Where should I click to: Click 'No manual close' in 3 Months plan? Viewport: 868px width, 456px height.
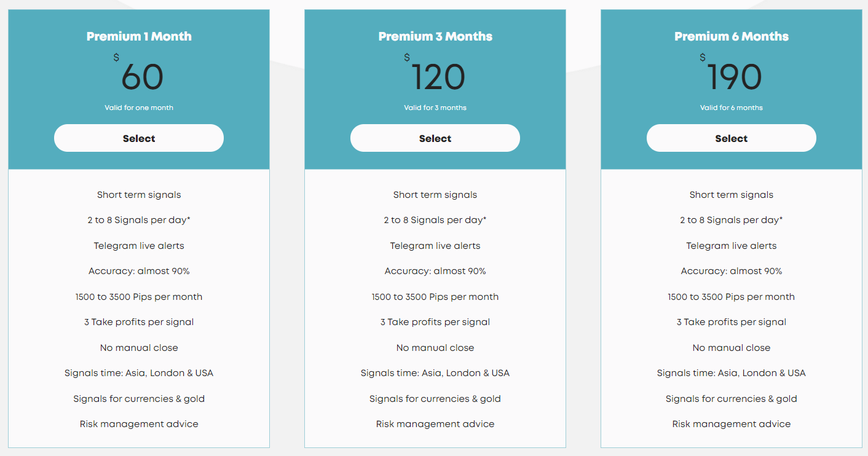[x=435, y=348]
